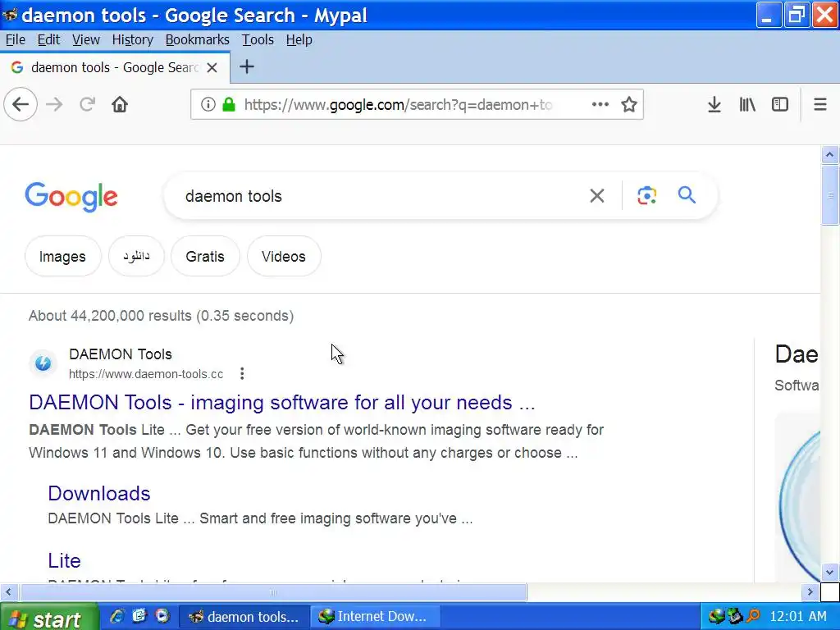Image resolution: width=840 pixels, height=630 pixels.
Task: Open the DAEMON Tools imaging software result
Action: click(x=282, y=402)
